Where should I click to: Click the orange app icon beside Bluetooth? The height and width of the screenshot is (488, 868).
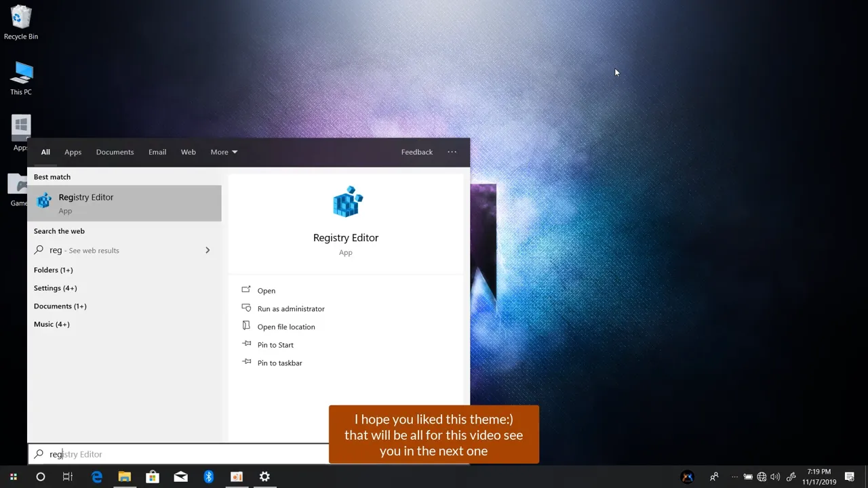coord(236,477)
